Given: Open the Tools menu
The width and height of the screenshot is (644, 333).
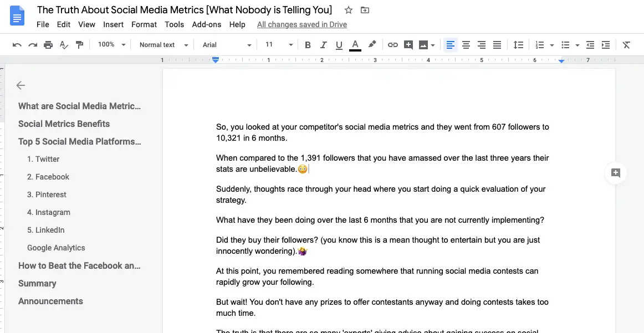Looking at the screenshot, I should click(x=175, y=24).
